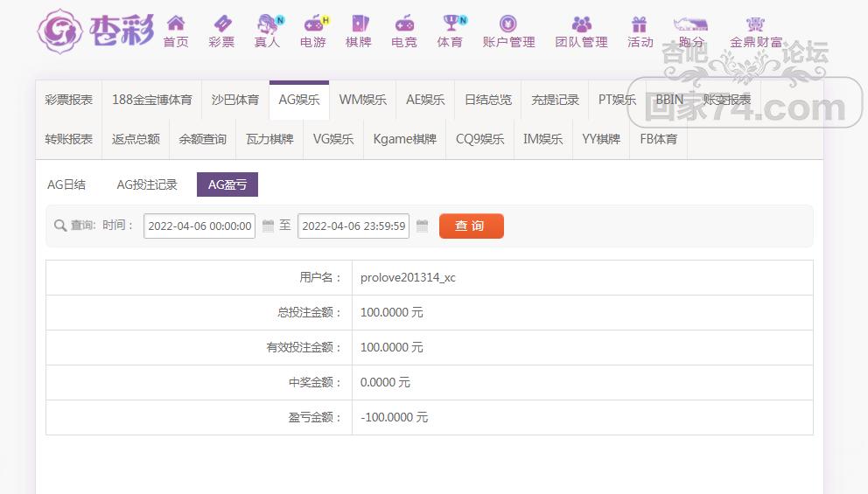The image size is (868, 494).
Task: Open the 余额查询 tab
Action: pyautogui.click(x=202, y=139)
